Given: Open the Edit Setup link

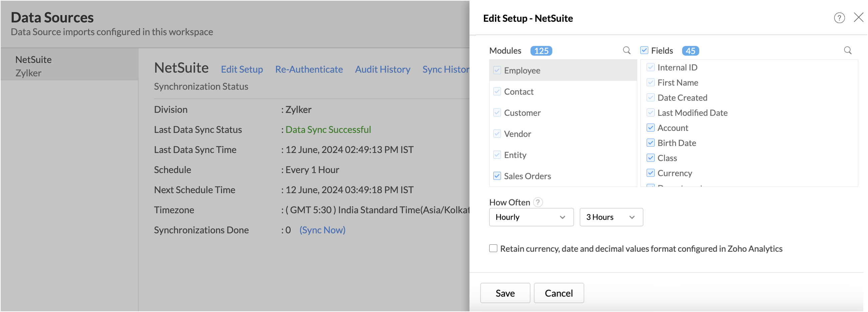Looking at the screenshot, I should coord(241,69).
